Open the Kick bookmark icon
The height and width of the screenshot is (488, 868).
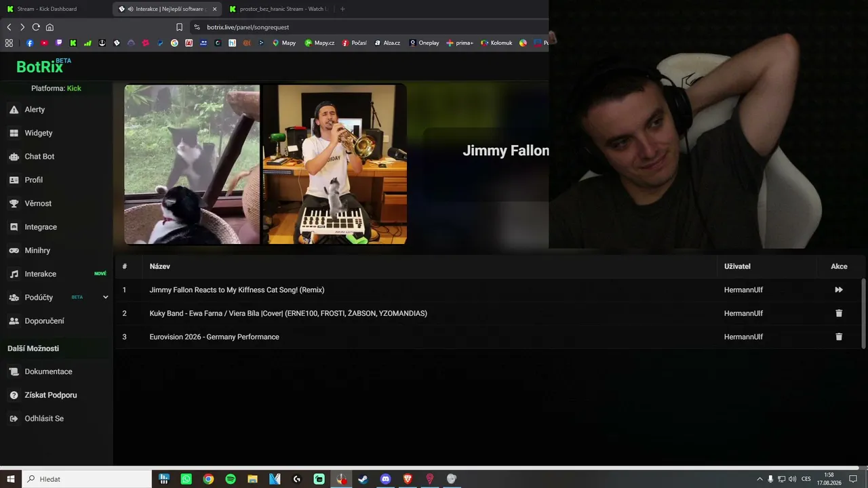coord(73,43)
